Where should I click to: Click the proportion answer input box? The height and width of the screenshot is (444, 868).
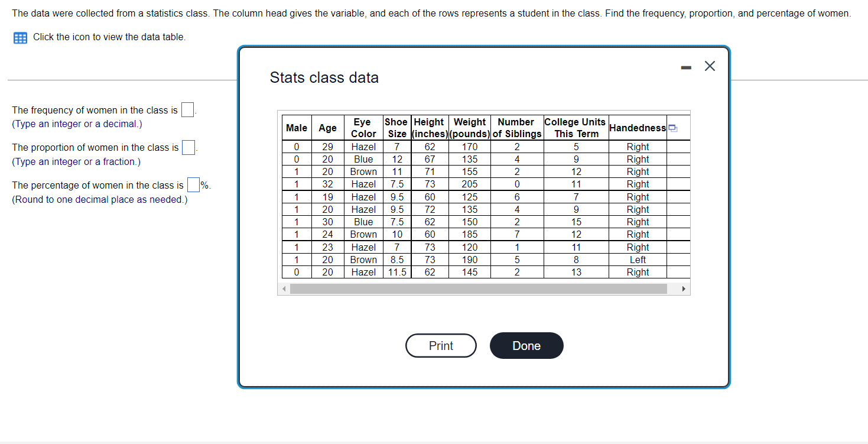[190, 147]
